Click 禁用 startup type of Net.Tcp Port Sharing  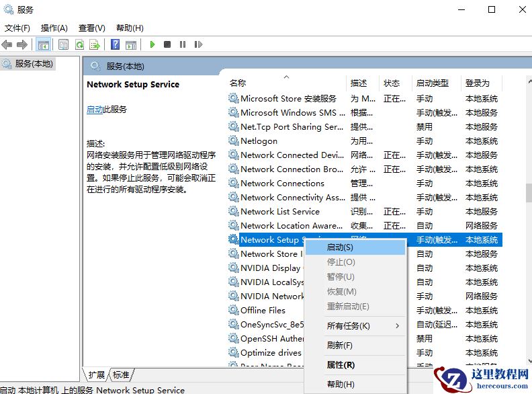click(x=425, y=126)
